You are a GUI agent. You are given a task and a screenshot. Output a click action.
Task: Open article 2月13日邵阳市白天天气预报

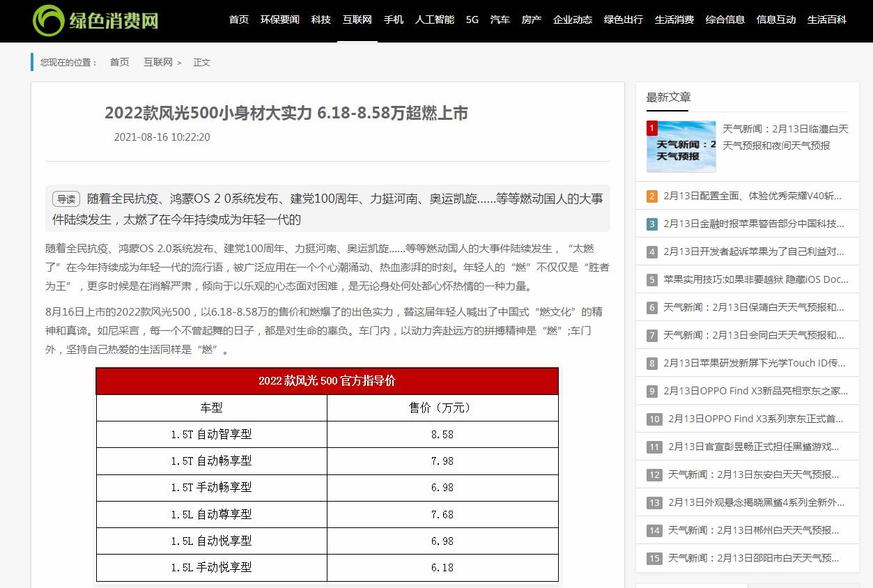754,558
